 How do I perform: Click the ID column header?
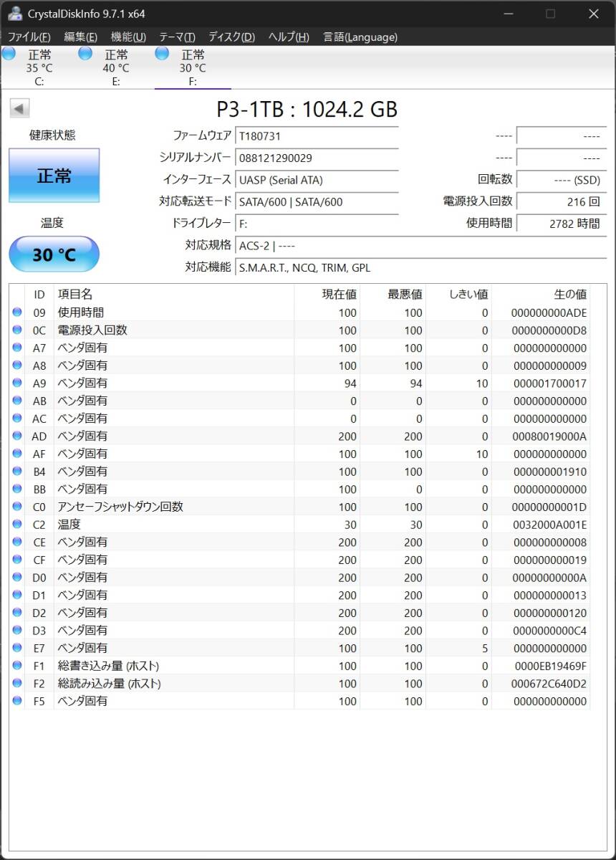(x=39, y=294)
